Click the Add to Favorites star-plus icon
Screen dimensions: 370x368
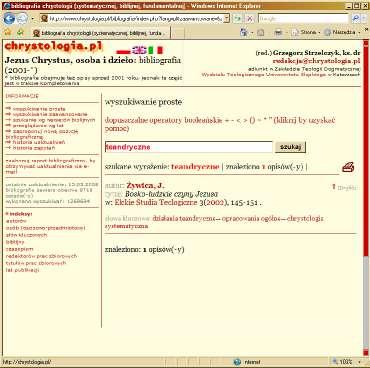pyautogui.click(x=21, y=33)
